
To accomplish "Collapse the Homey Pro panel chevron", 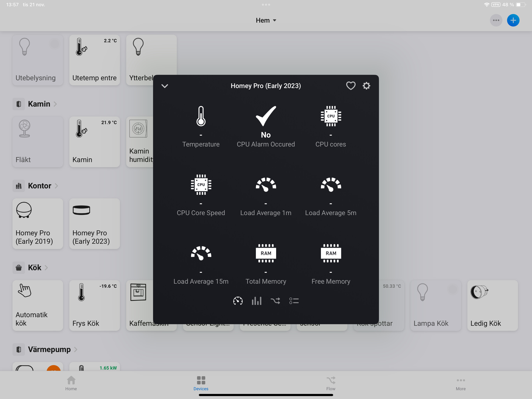I will [165, 86].
